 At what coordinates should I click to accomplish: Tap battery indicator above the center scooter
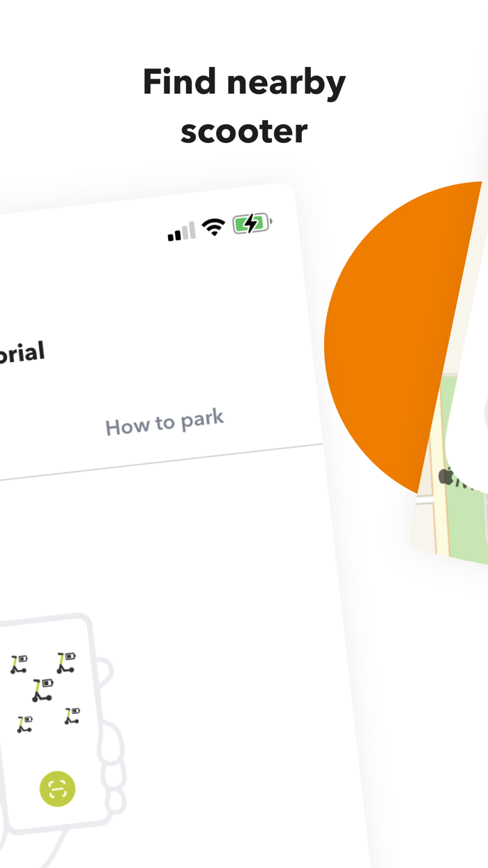tap(47, 682)
